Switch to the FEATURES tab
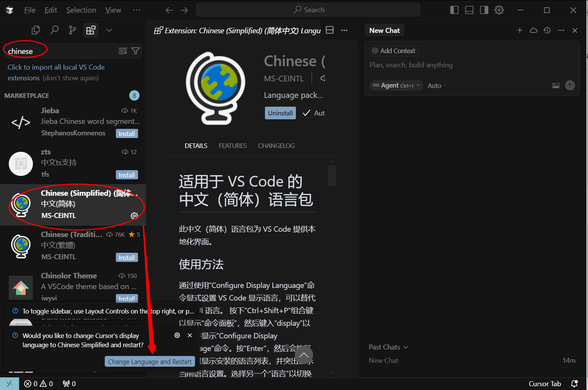The height and width of the screenshot is (390, 588). coord(232,145)
